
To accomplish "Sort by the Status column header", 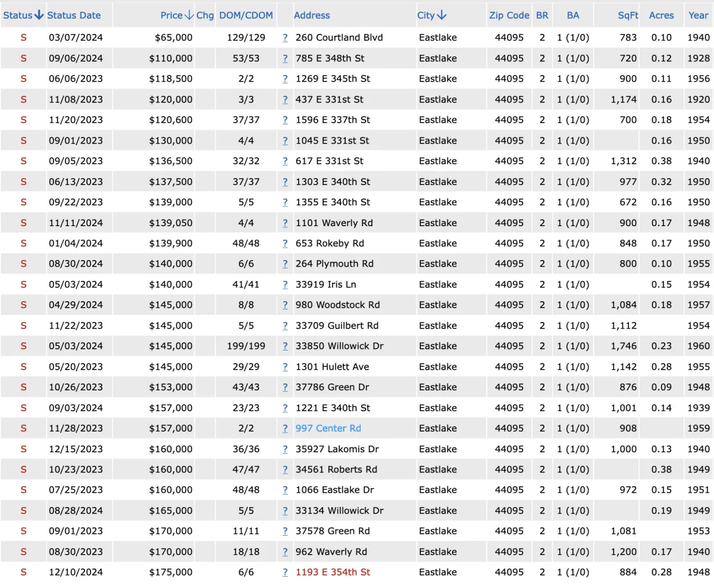I will pos(23,15).
